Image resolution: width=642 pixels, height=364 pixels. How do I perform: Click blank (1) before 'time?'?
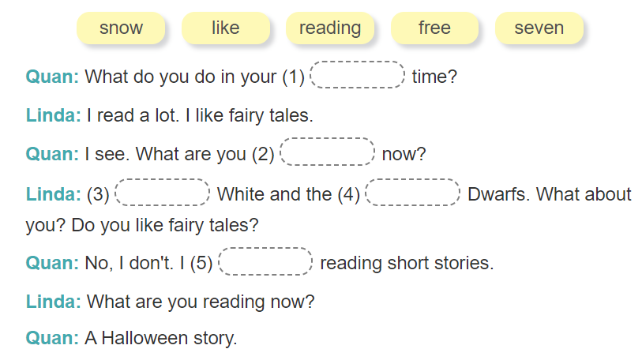pyautogui.click(x=359, y=76)
